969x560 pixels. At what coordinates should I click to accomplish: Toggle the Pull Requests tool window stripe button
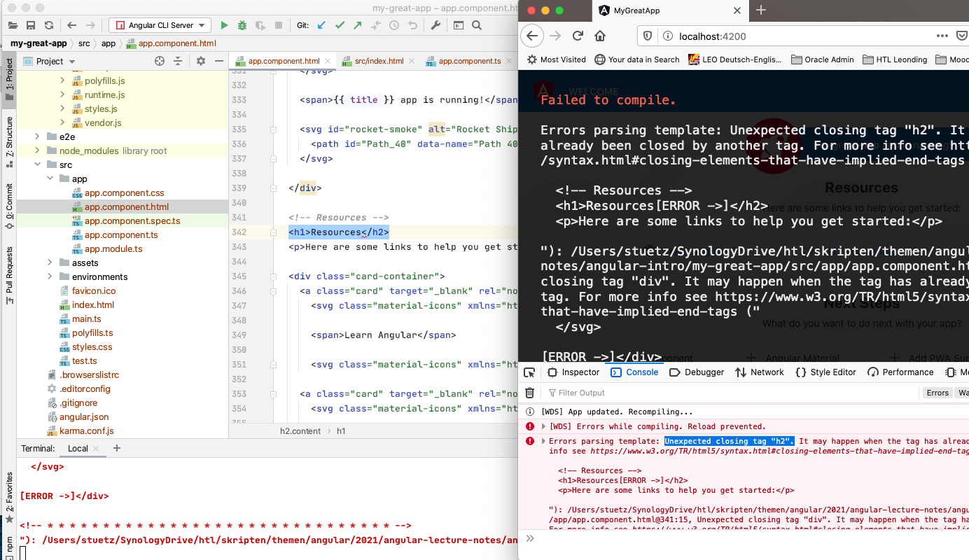(x=9, y=275)
